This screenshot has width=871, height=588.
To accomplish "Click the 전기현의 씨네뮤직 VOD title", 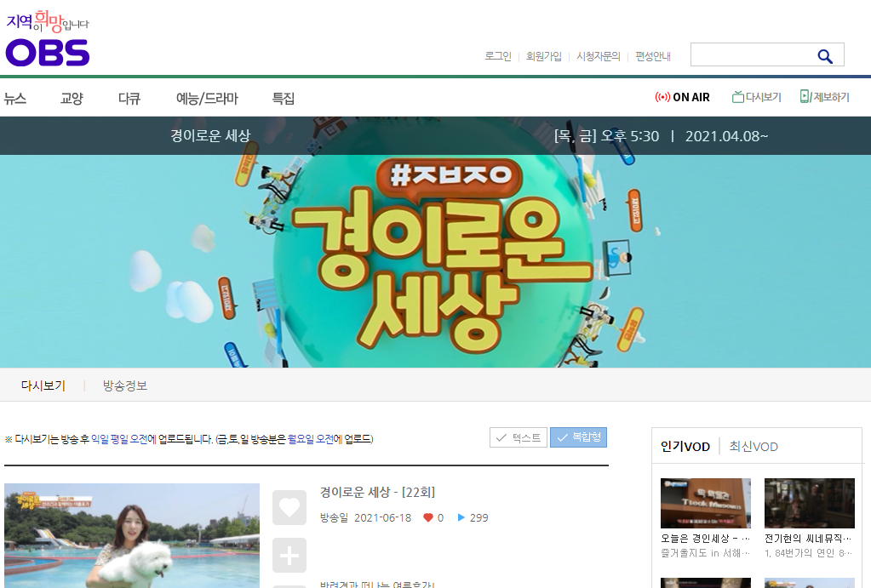I will pos(808,539).
